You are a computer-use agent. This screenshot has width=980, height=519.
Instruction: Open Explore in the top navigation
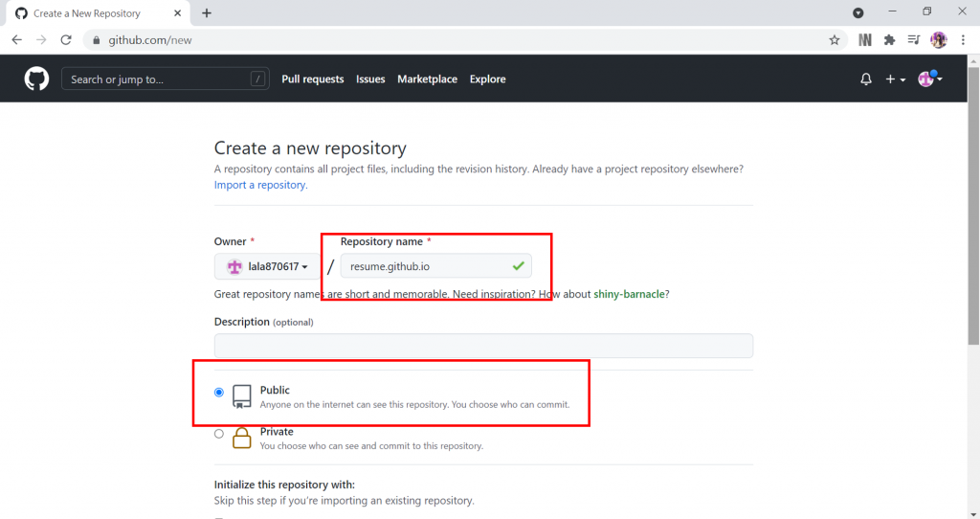488,79
